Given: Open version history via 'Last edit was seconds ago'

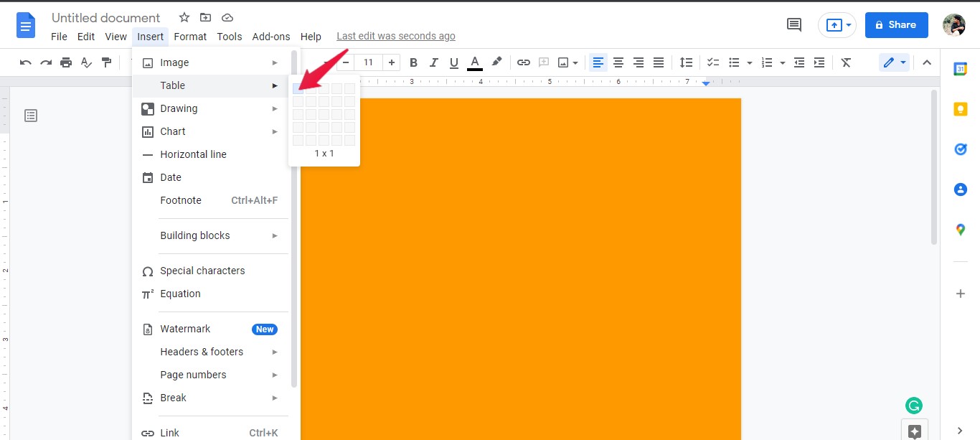Looking at the screenshot, I should [395, 36].
